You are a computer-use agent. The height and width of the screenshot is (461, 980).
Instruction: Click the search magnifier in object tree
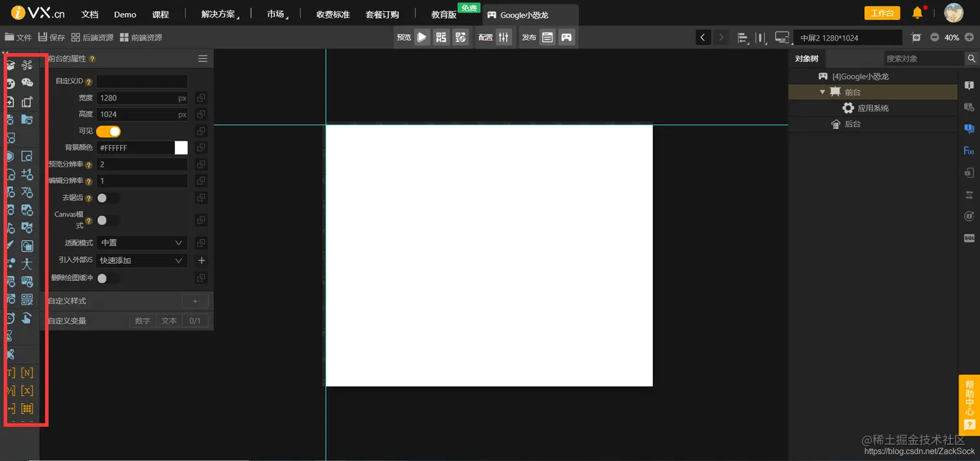pos(972,58)
